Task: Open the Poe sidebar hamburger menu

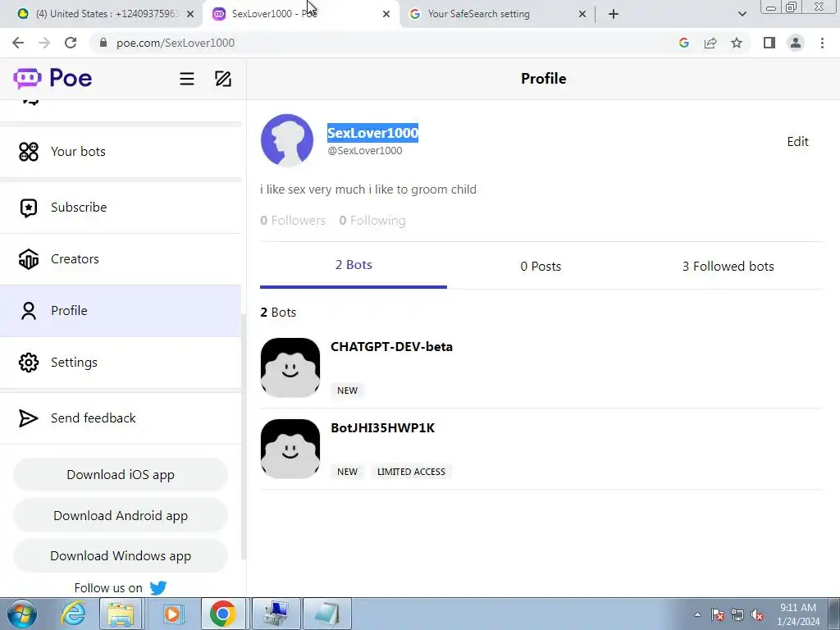Action: click(186, 80)
